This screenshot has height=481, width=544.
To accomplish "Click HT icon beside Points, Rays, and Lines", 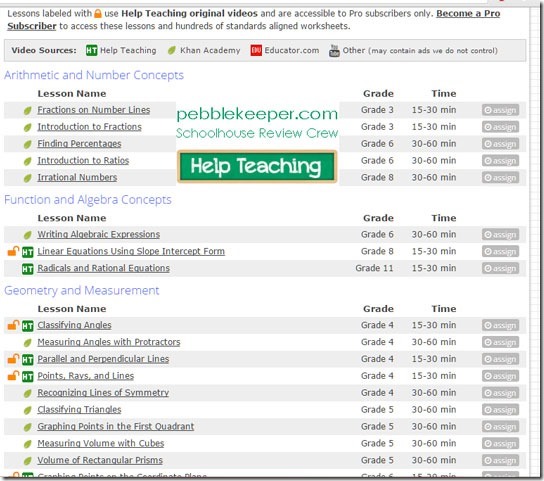I will tap(28, 377).
